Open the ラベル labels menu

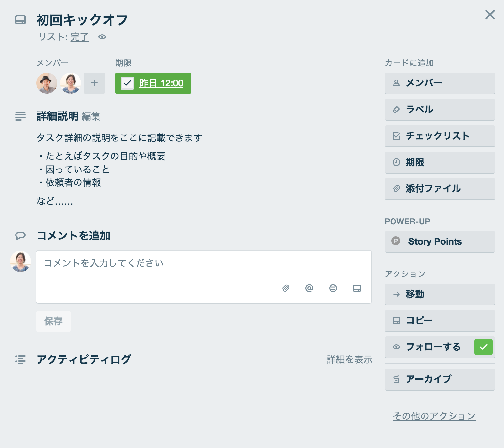(440, 110)
